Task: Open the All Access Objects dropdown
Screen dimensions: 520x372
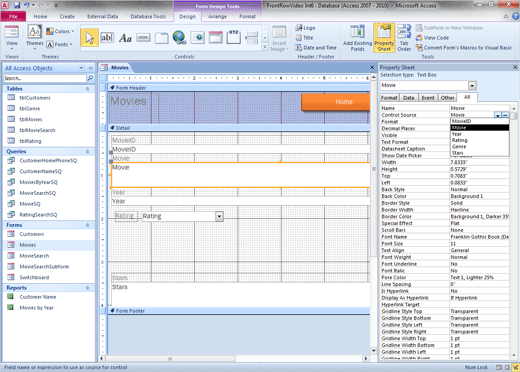Action: [x=81, y=68]
